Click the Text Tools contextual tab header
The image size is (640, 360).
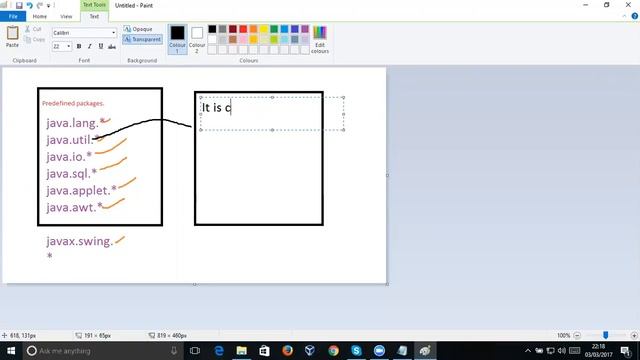point(94,5)
